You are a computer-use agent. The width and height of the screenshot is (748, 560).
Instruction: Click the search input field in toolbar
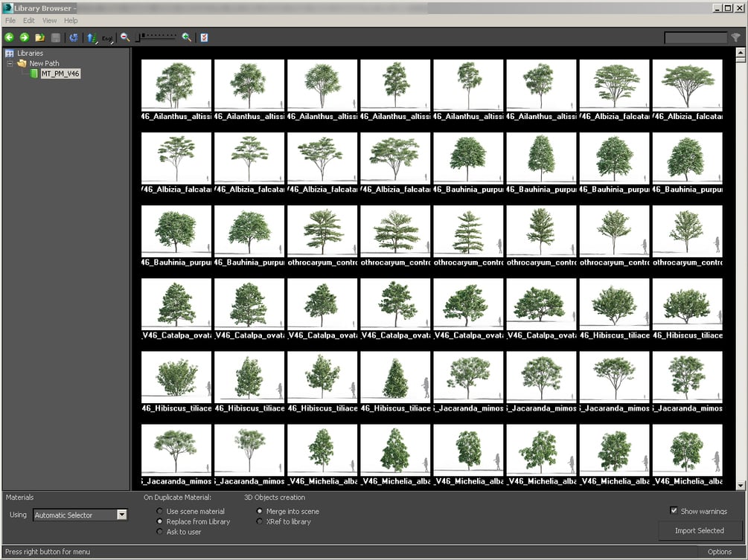point(695,38)
